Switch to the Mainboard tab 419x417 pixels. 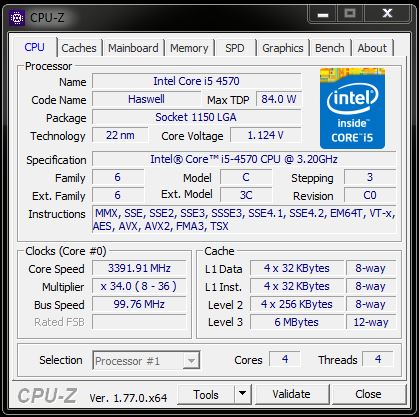tap(133, 48)
